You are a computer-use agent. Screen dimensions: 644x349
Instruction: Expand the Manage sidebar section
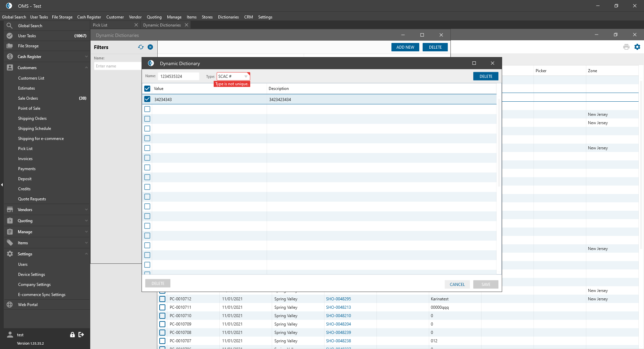[x=86, y=232]
